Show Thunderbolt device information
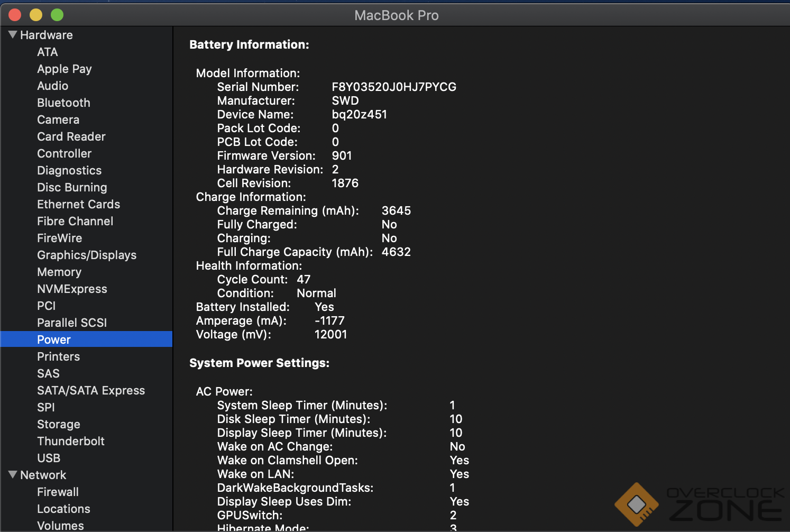 coord(71,441)
